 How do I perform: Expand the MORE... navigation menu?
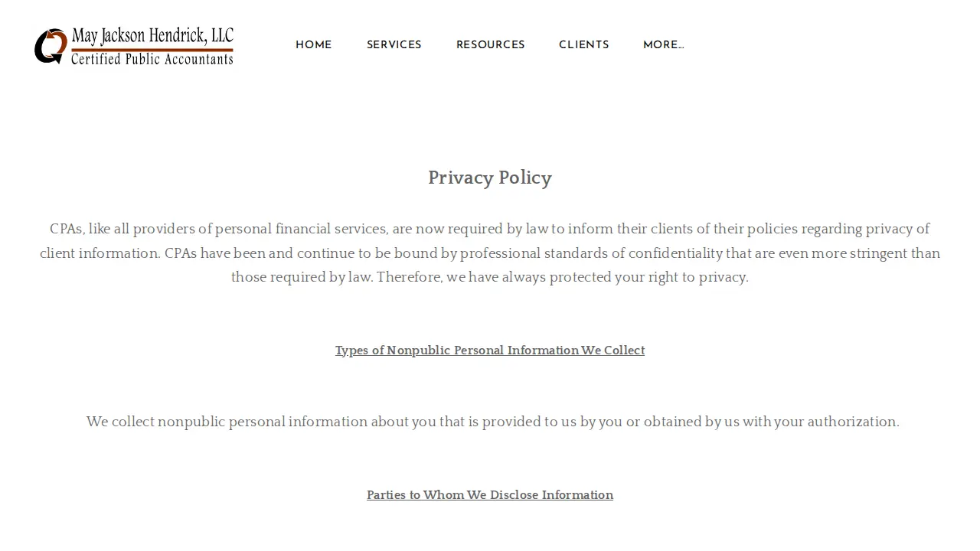point(664,45)
